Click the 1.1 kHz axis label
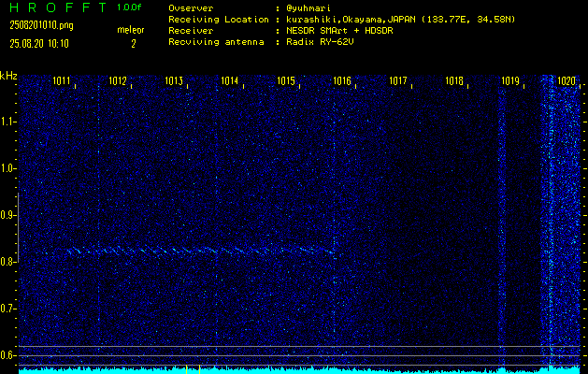 pyautogui.click(x=7, y=122)
